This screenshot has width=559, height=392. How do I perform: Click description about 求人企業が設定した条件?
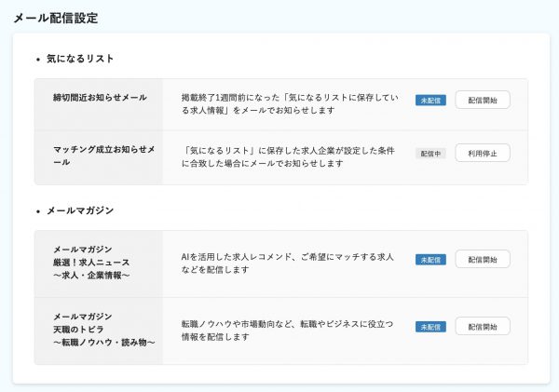288,156
